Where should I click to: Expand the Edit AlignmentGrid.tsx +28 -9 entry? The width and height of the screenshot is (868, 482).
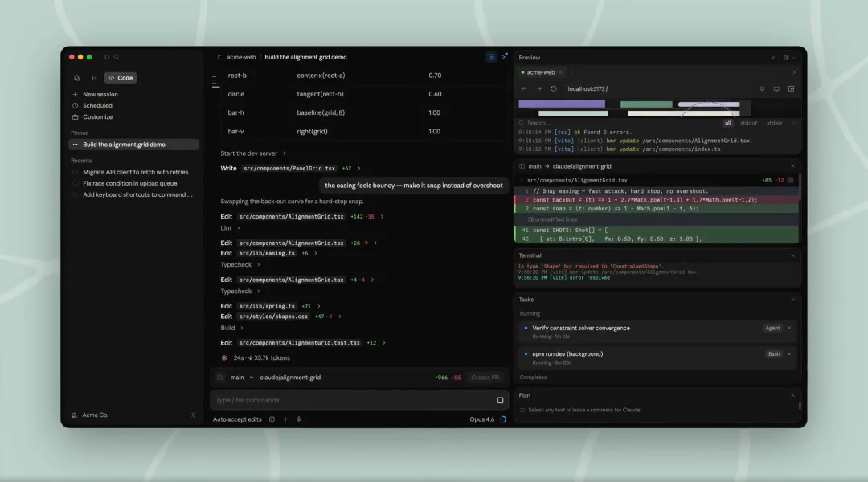298,243
